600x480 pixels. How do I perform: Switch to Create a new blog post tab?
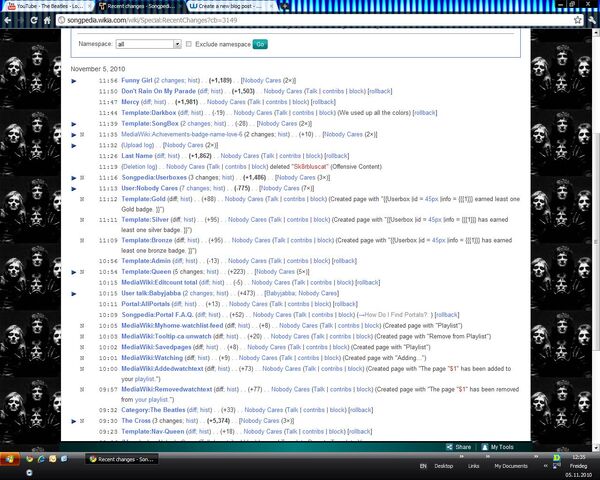pos(230,6)
